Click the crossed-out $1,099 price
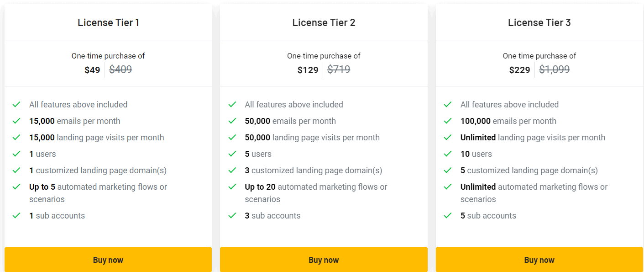Image resolution: width=644 pixels, height=272 pixels. point(554,69)
